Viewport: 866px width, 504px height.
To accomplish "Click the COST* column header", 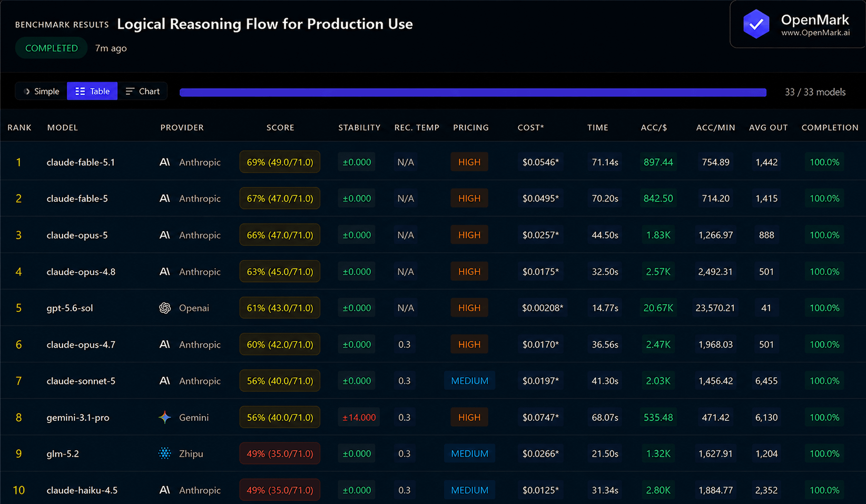I will 530,127.
